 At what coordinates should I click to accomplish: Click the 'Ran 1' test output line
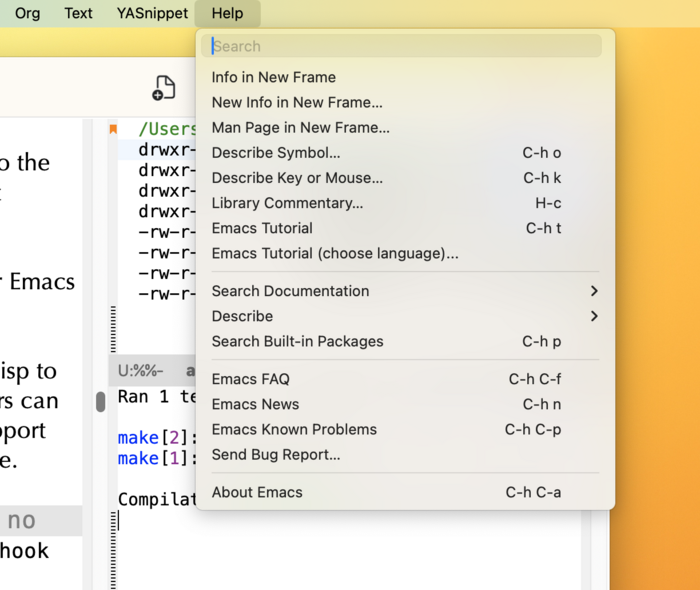pyautogui.click(x=156, y=396)
